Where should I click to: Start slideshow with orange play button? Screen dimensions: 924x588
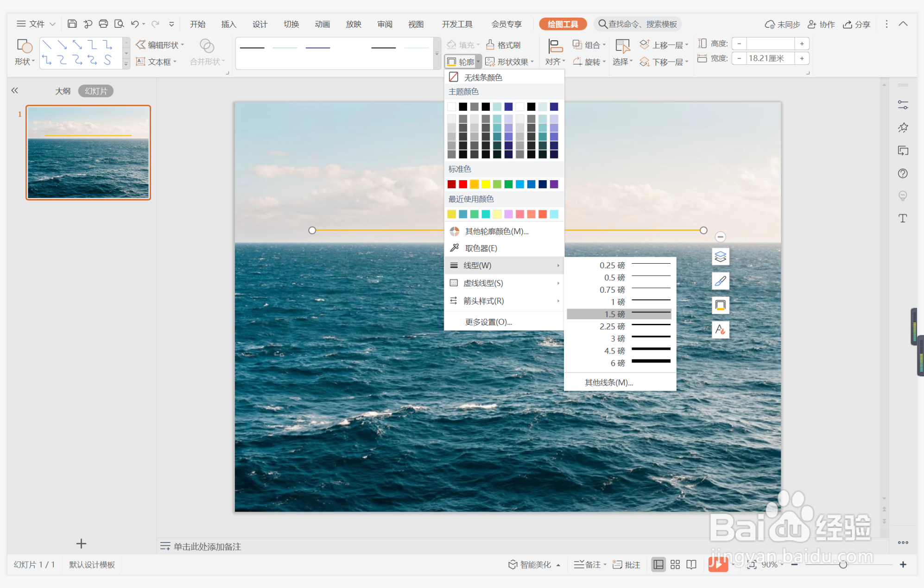pyautogui.click(x=718, y=564)
